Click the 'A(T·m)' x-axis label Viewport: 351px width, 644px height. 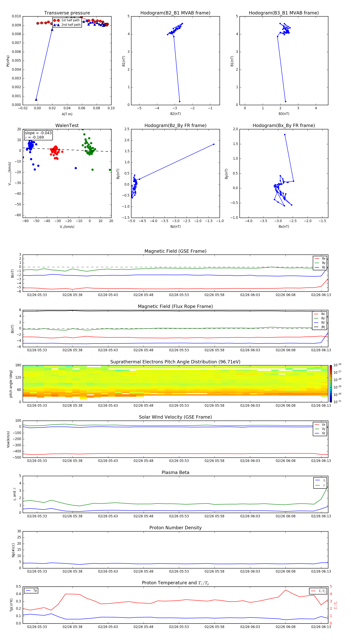tap(67, 114)
